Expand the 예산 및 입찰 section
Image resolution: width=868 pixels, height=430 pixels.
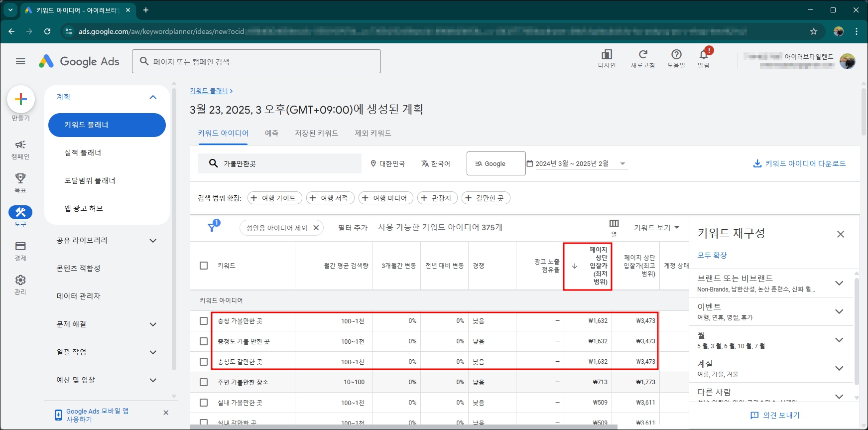click(153, 380)
